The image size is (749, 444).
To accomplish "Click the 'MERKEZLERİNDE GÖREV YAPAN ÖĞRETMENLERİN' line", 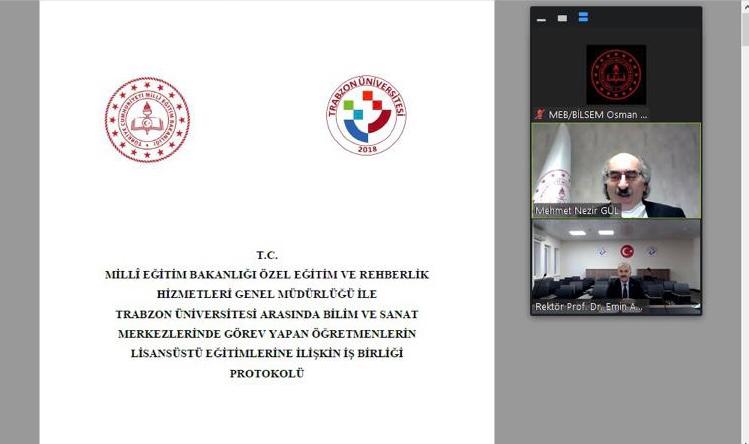I will pyautogui.click(x=267, y=334).
